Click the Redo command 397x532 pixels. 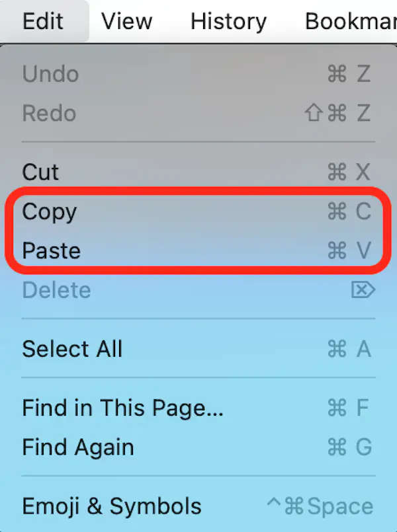point(48,114)
